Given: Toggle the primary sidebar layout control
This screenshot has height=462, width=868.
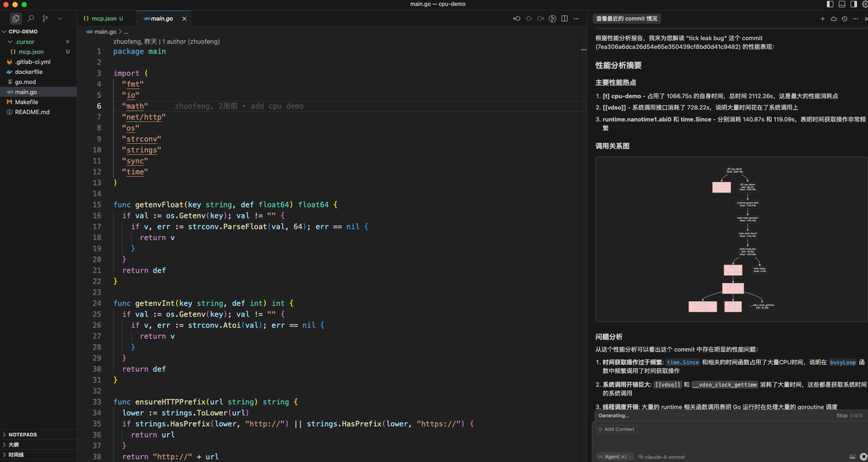Looking at the screenshot, I should (830, 4).
